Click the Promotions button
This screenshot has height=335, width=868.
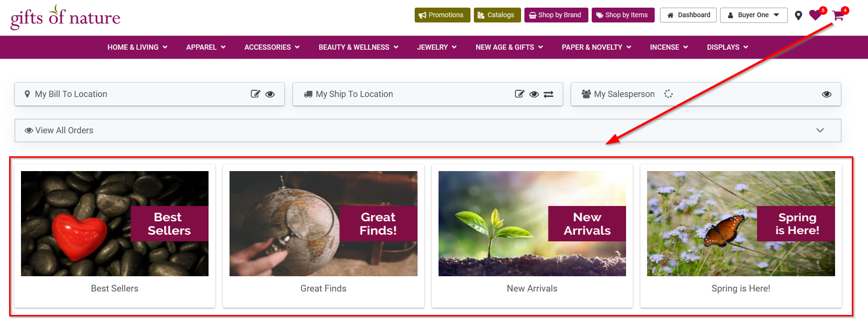click(442, 15)
